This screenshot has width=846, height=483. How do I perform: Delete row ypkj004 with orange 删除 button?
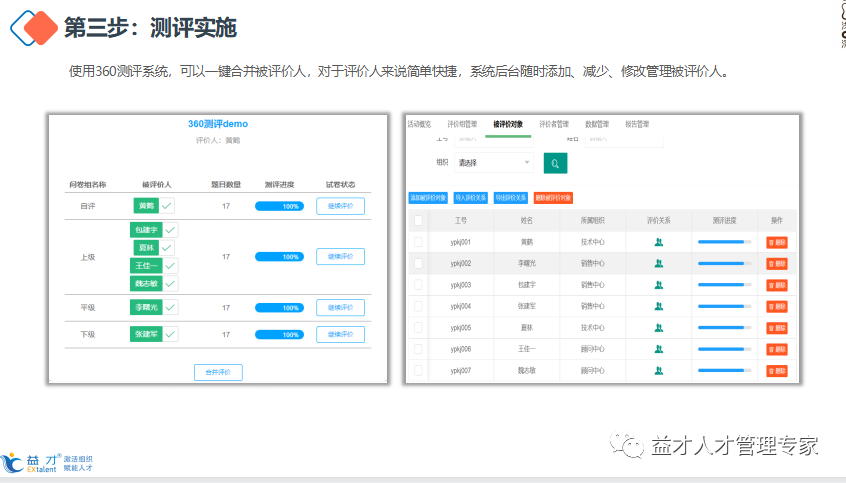(777, 307)
